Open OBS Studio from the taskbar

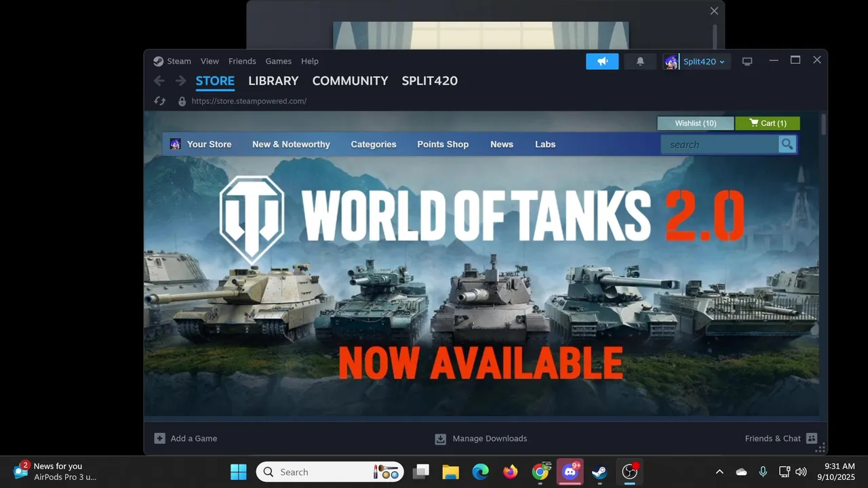point(630,472)
